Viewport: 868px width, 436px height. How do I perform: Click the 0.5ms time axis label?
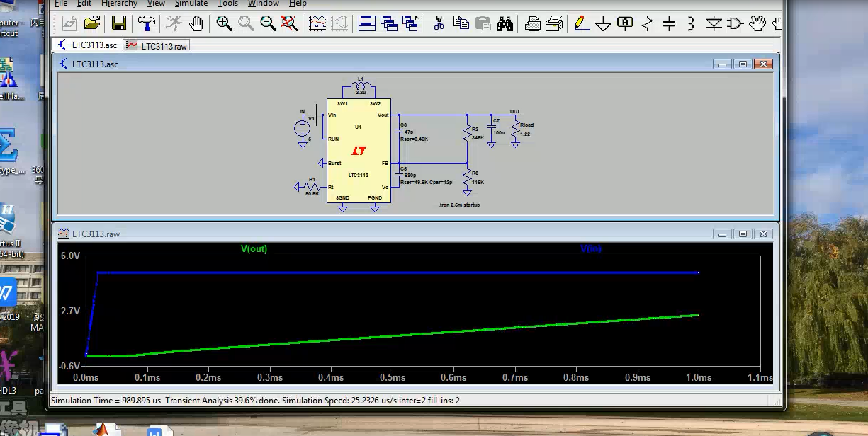coord(392,378)
